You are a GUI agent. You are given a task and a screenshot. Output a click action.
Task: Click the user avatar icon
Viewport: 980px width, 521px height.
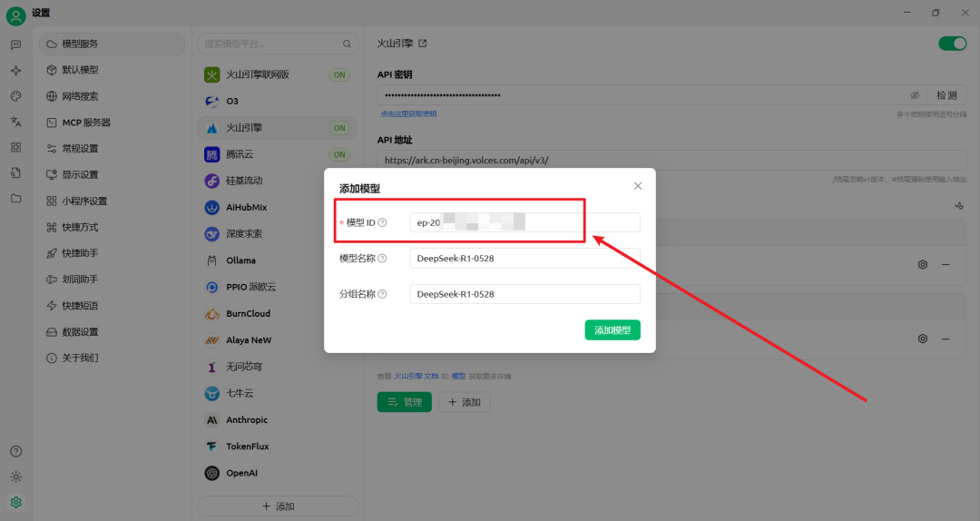pyautogui.click(x=15, y=15)
